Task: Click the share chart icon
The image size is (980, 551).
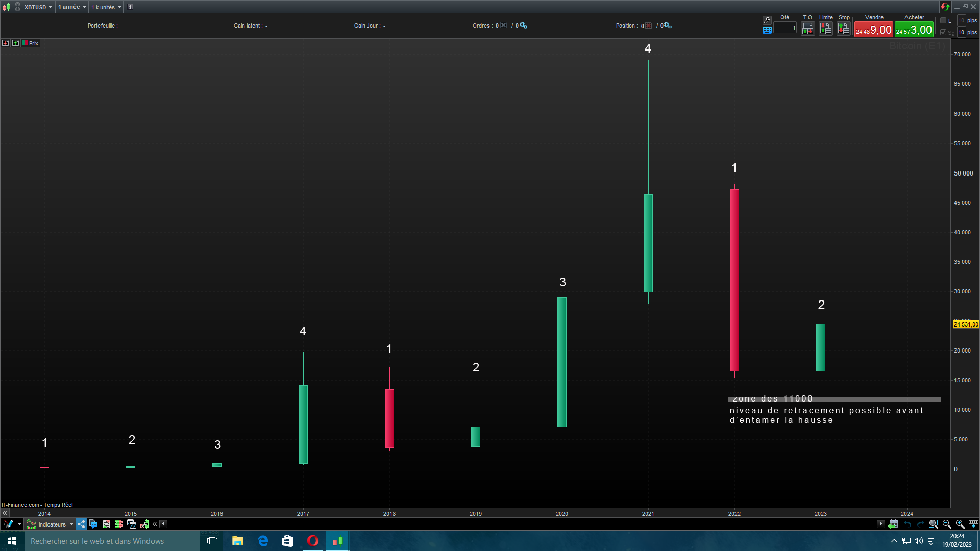Action: 81,524
